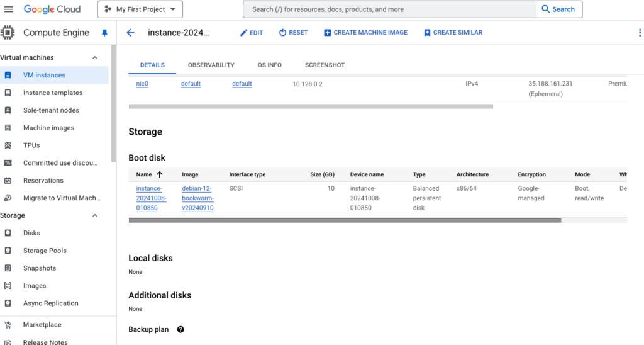This screenshot has height=345, width=644.
Task: Switch to the DETAILS tab
Action: pos(152,65)
